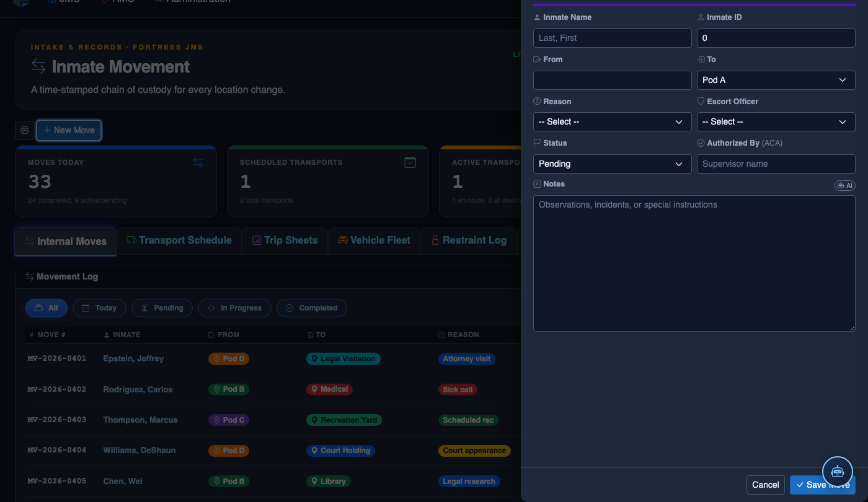Image resolution: width=868 pixels, height=502 pixels.
Task: Select the Pod D location badge for Epstein
Action: (229, 359)
